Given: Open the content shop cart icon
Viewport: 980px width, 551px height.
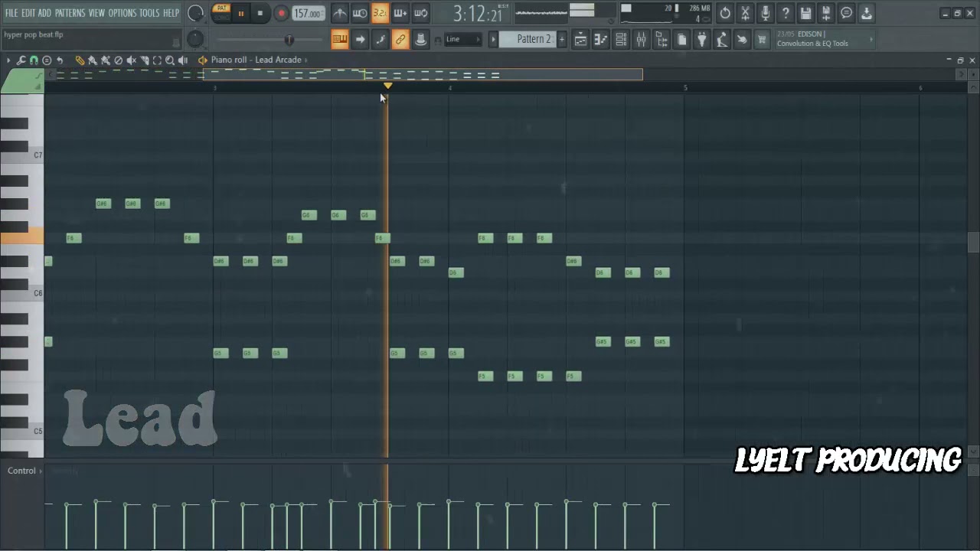Looking at the screenshot, I should click(762, 40).
